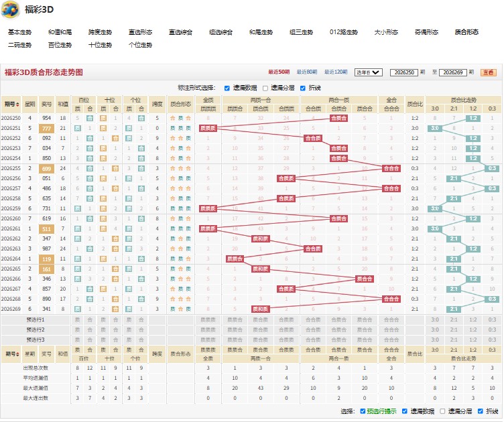Open the 直选形态 tab
This screenshot has width=504, height=422.
140,32
